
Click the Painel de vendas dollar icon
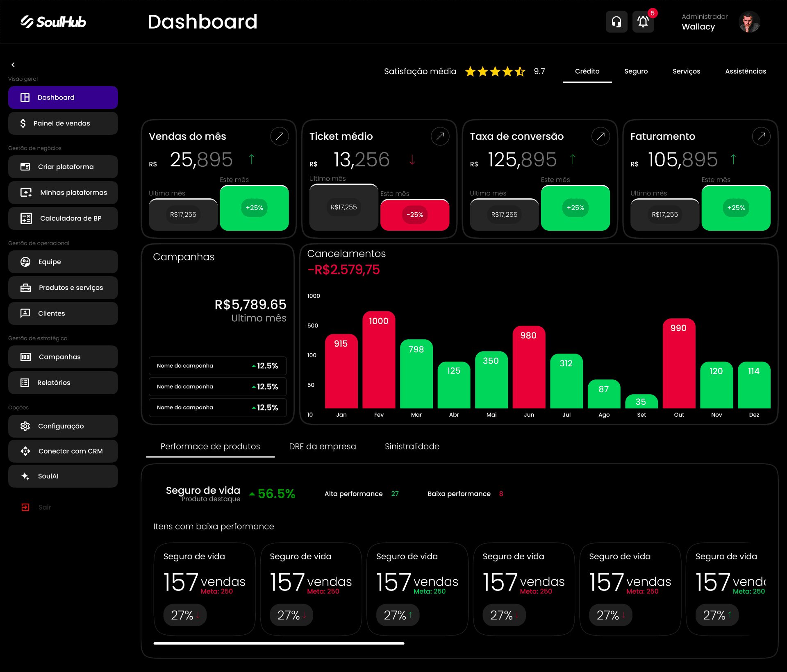tap(23, 123)
